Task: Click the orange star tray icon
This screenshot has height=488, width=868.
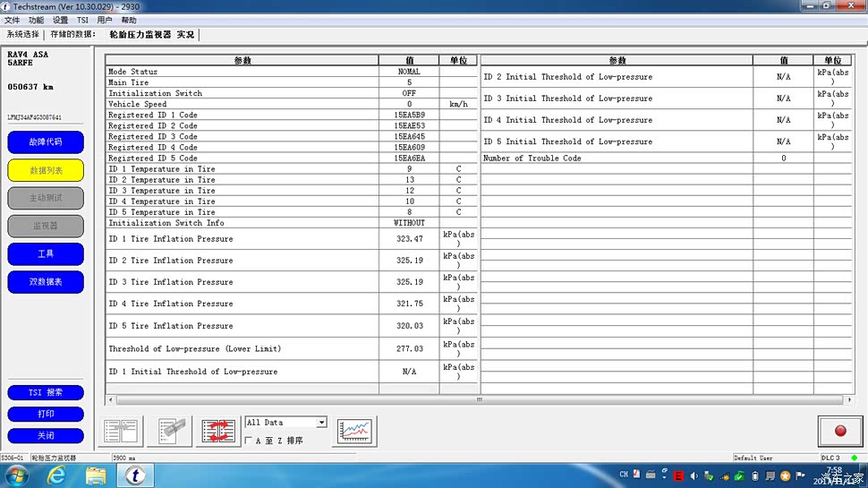Action: click(x=785, y=475)
